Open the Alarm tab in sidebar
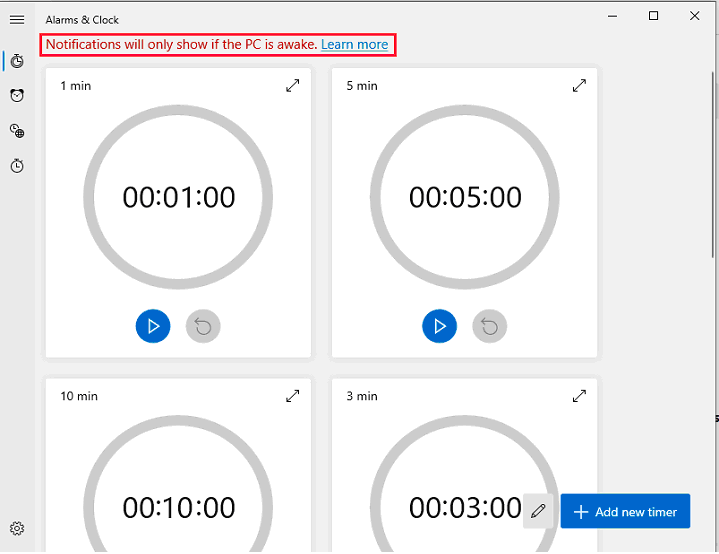 click(17, 95)
